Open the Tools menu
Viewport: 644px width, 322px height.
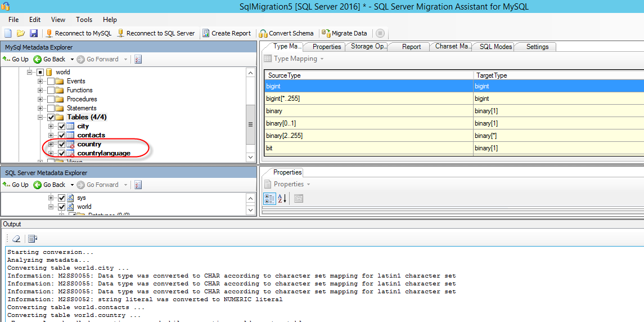pos(84,20)
